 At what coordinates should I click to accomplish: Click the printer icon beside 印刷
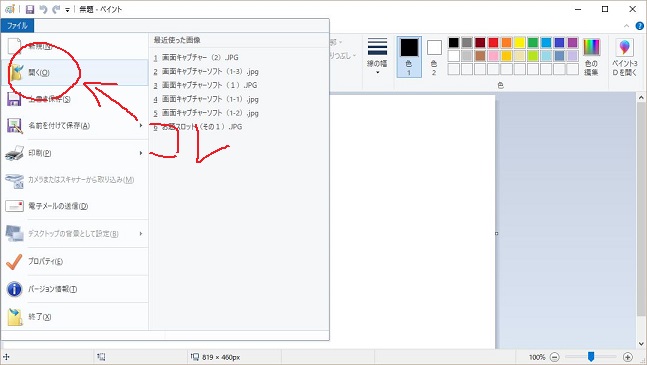tap(14, 153)
